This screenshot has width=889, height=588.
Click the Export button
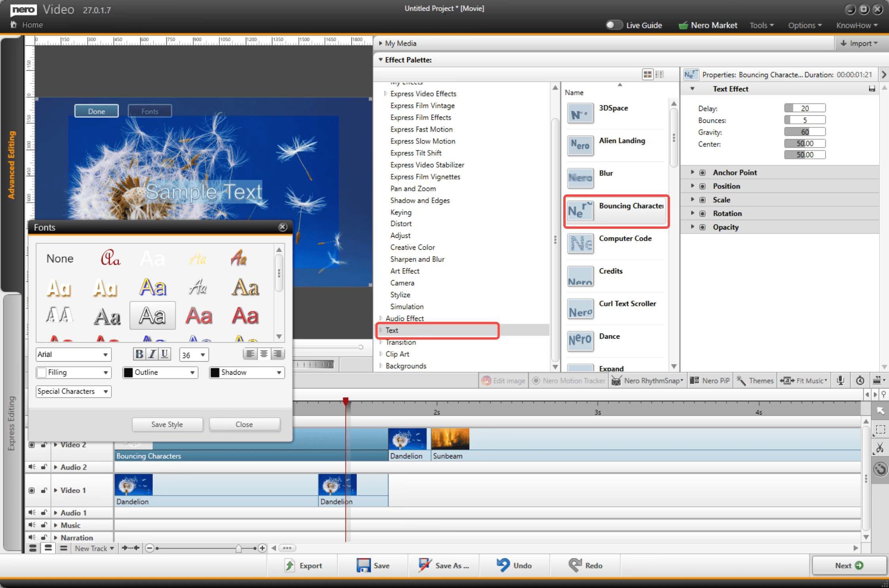(303, 565)
